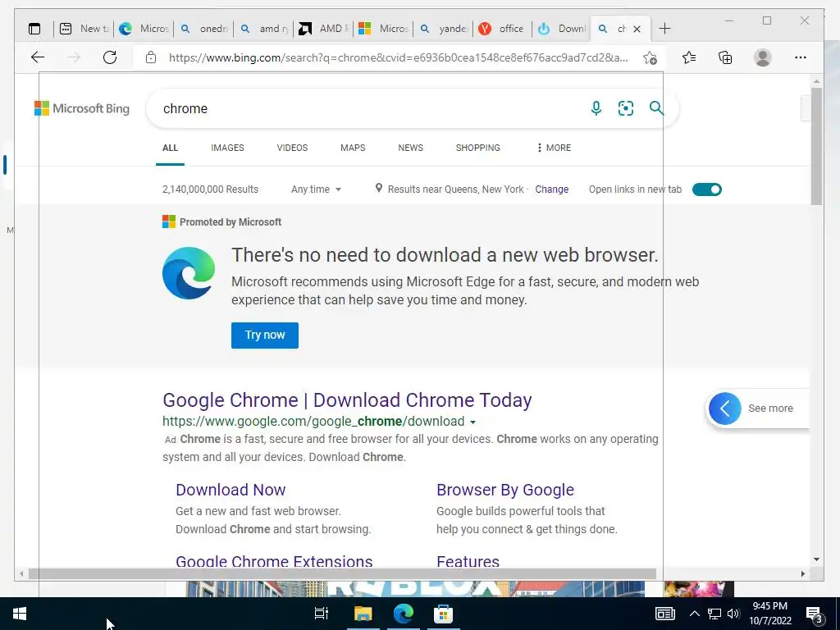Click the Microsoft Bing logo

click(x=82, y=108)
